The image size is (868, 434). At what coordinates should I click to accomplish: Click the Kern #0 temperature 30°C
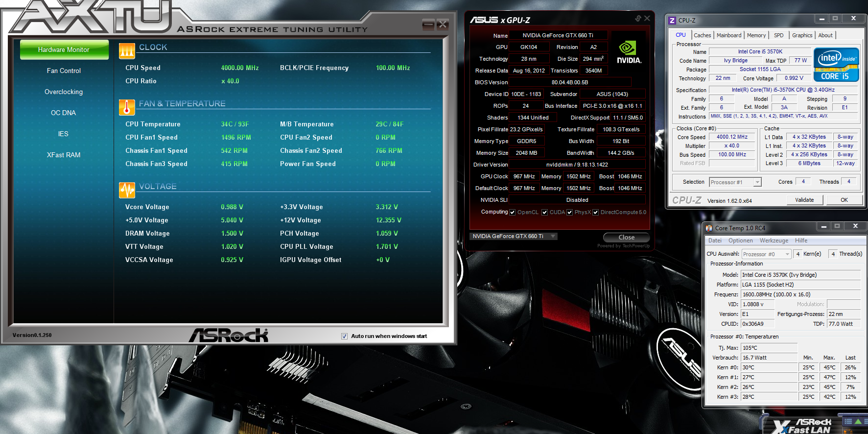770,367
